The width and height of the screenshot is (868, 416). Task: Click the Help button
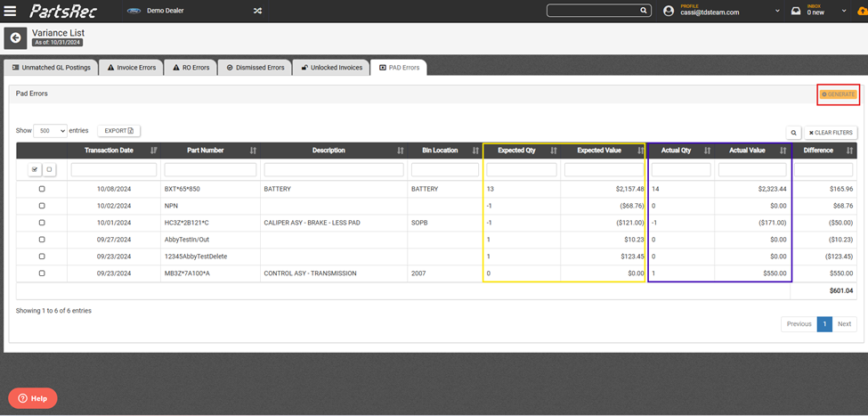[33, 398]
